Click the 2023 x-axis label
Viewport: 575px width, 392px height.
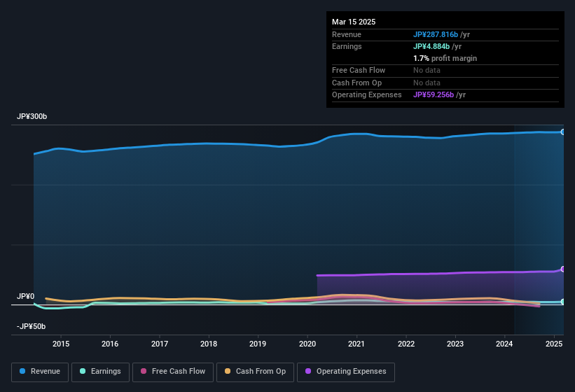pos(455,344)
